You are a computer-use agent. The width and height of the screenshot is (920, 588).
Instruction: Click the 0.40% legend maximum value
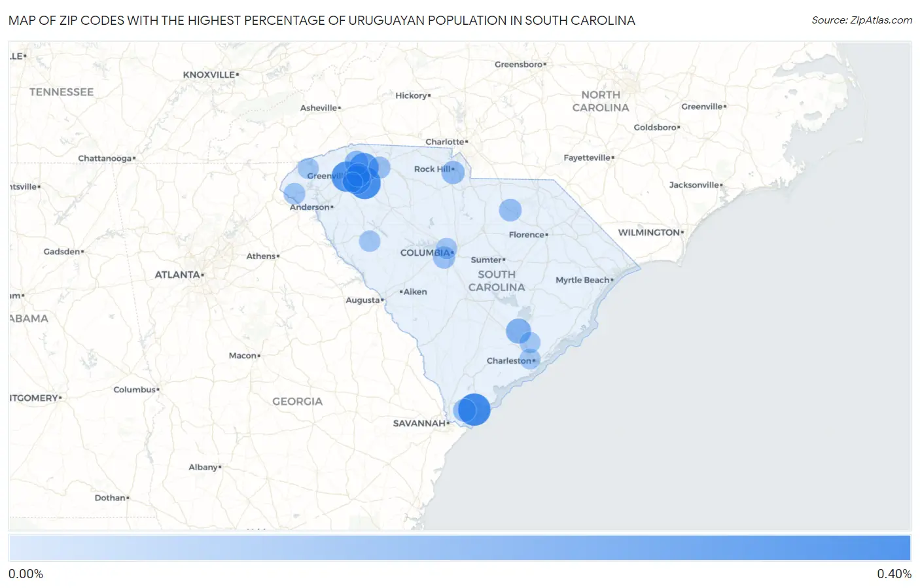coord(894,574)
